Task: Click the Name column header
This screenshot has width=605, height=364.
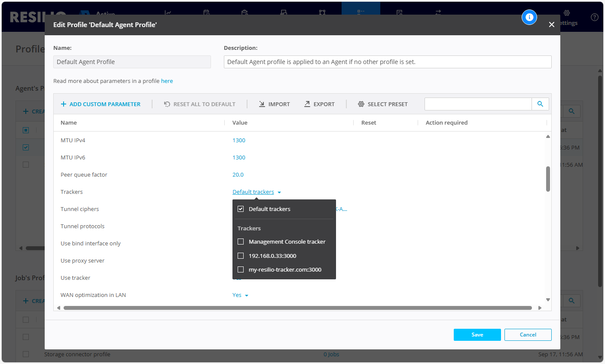Action: 69,122
